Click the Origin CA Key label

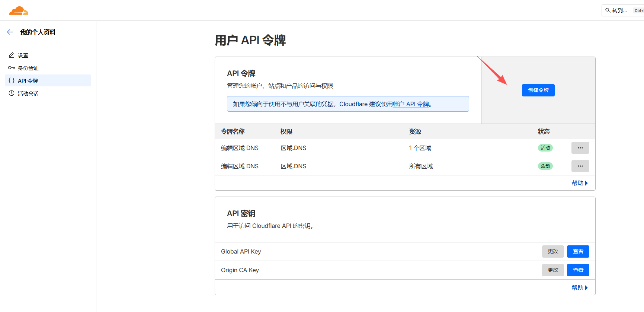(x=240, y=270)
